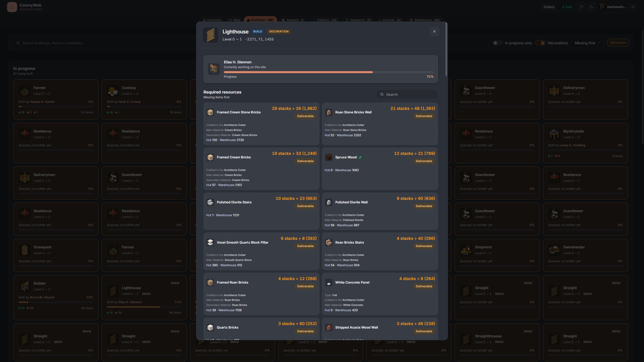
Task: Click the Polished Diorite Stairs item icon
Action: point(210,202)
